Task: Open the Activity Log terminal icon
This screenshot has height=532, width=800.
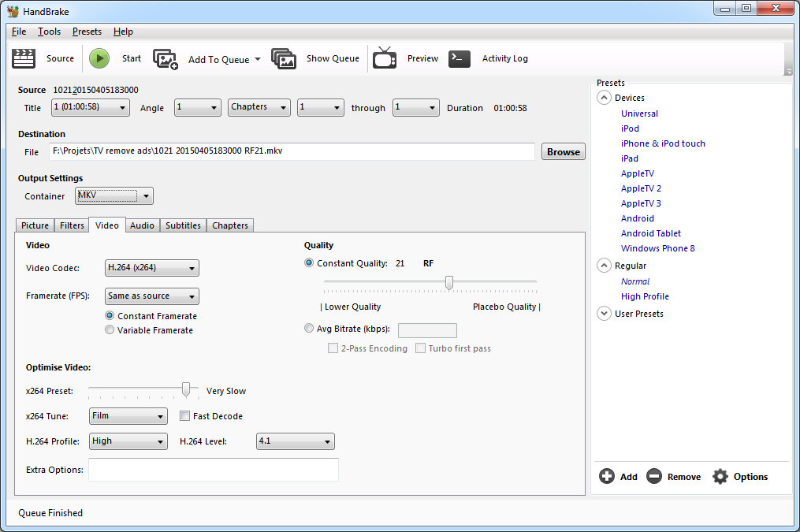Action: (460, 58)
